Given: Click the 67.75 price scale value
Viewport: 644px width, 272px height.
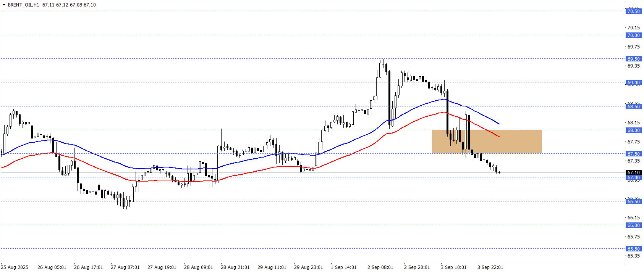Looking at the screenshot, I should pyautogui.click(x=634, y=142).
